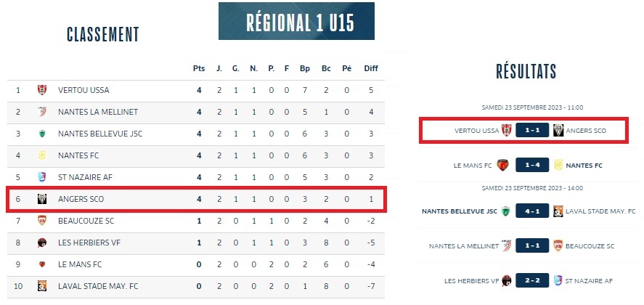Click the St Nazaire AF logo in the standings
The width and height of the screenshot is (644, 305).
tap(42, 177)
